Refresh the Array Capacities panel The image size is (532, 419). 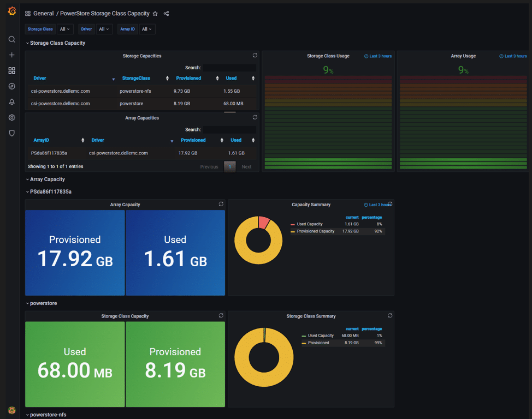click(x=255, y=117)
